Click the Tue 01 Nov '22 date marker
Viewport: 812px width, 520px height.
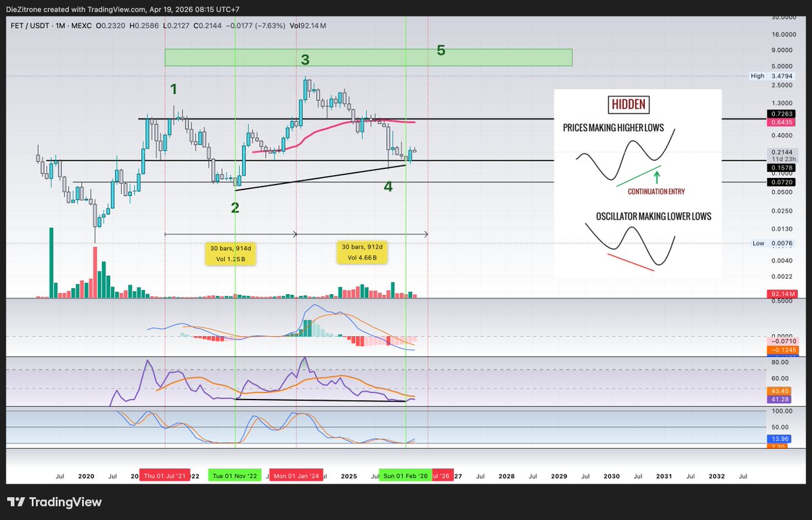click(x=234, y=476)
